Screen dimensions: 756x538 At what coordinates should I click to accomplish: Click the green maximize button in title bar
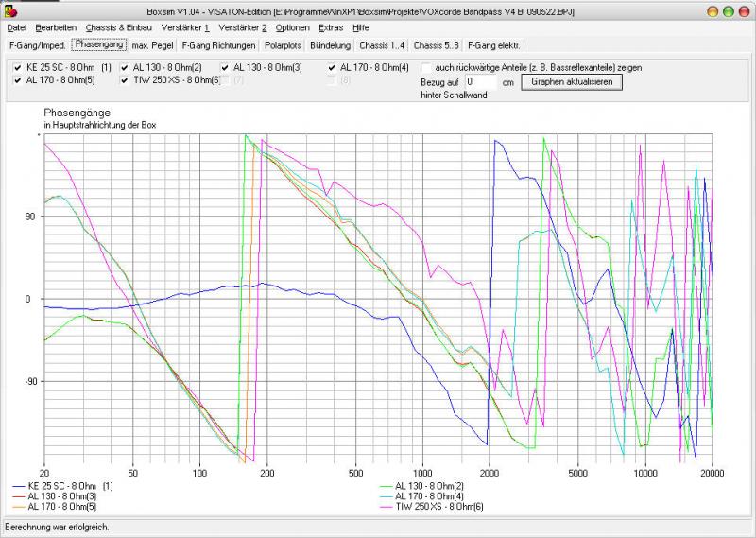[x=729, y=10]
